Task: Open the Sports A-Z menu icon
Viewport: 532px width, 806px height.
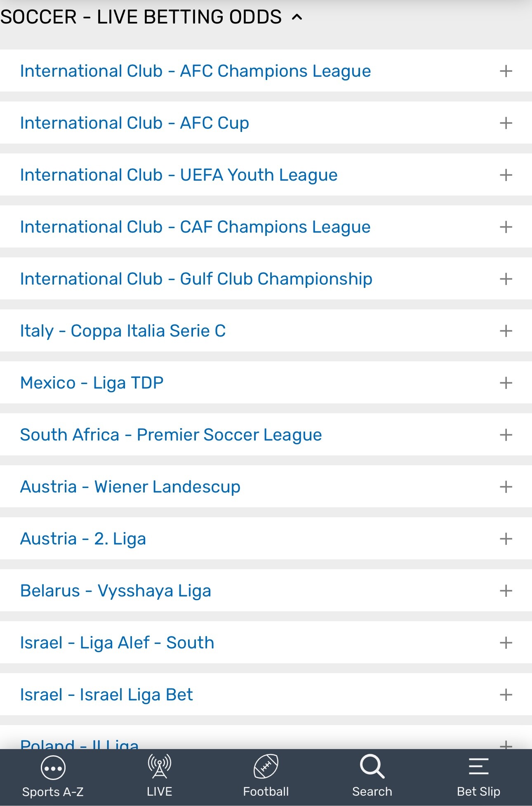Action: coord(53,768)
